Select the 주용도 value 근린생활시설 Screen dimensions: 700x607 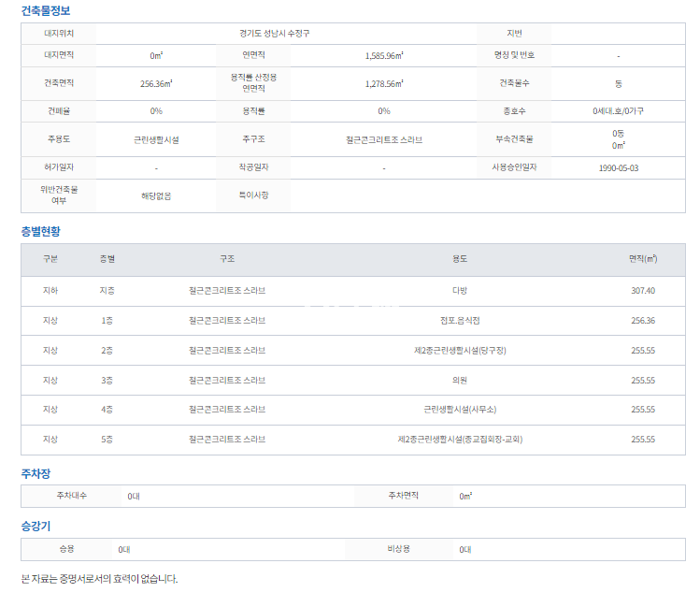coord(156,139)
